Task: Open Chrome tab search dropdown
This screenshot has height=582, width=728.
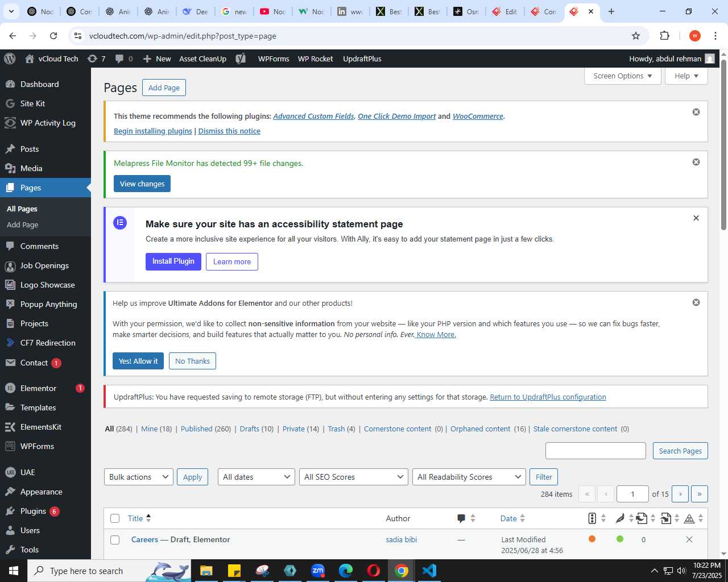Action: pos(11,11)
